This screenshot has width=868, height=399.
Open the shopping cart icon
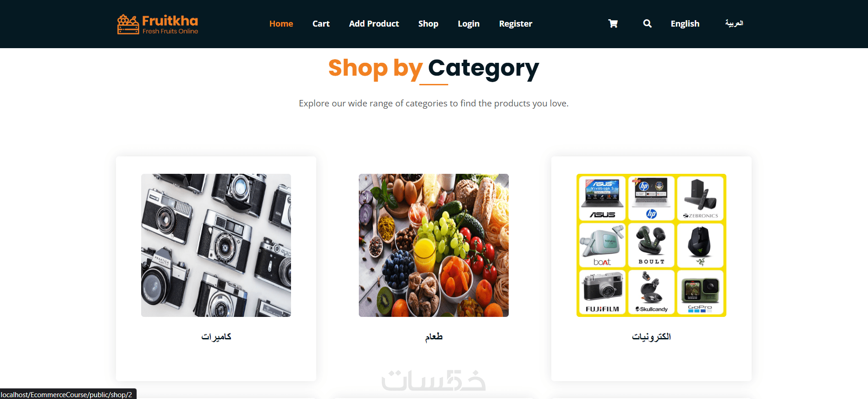(613, 23)
